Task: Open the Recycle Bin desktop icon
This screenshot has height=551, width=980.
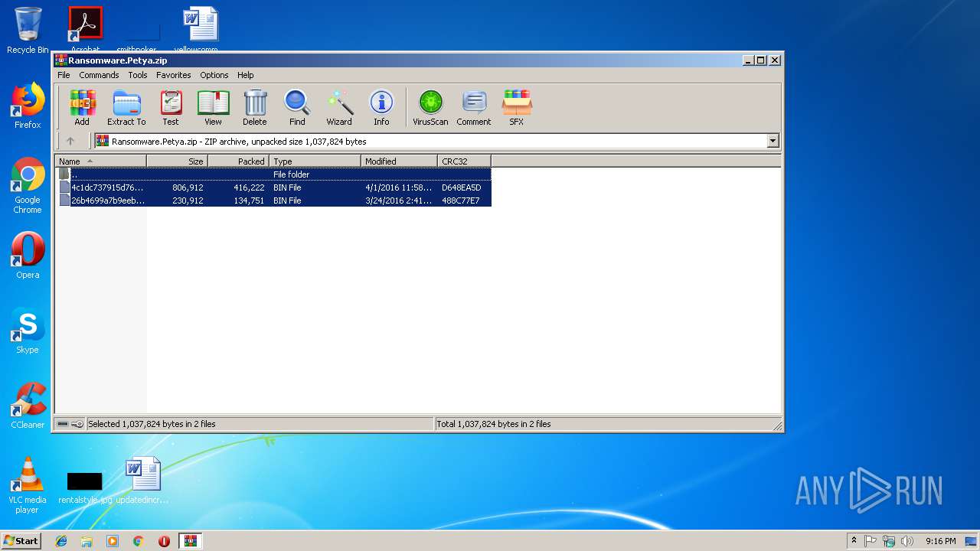Action: [x=28, y=31]
